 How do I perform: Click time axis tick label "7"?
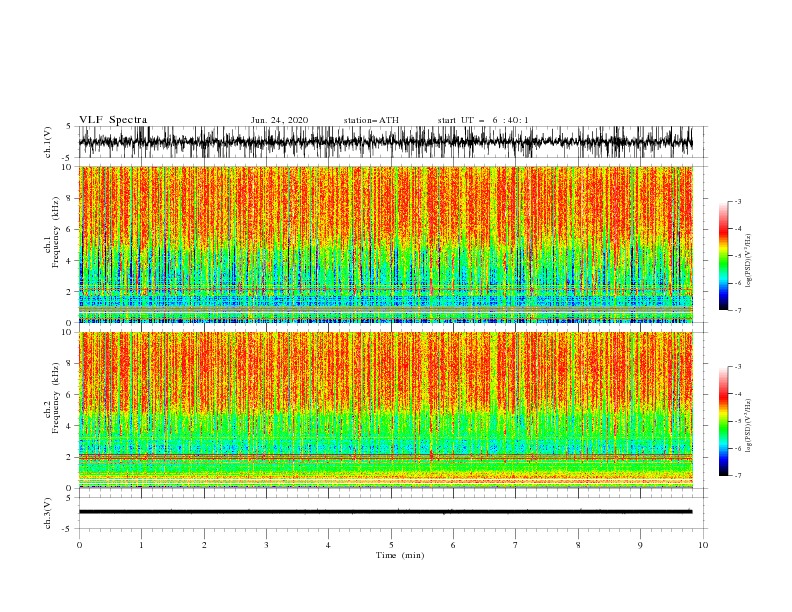pyautogui.click(x=516, y=545)
